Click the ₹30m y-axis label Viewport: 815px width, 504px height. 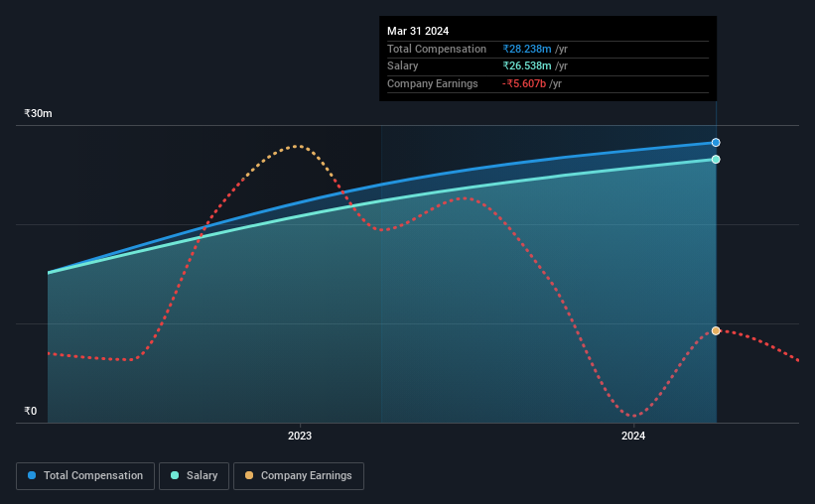point(38,113)
